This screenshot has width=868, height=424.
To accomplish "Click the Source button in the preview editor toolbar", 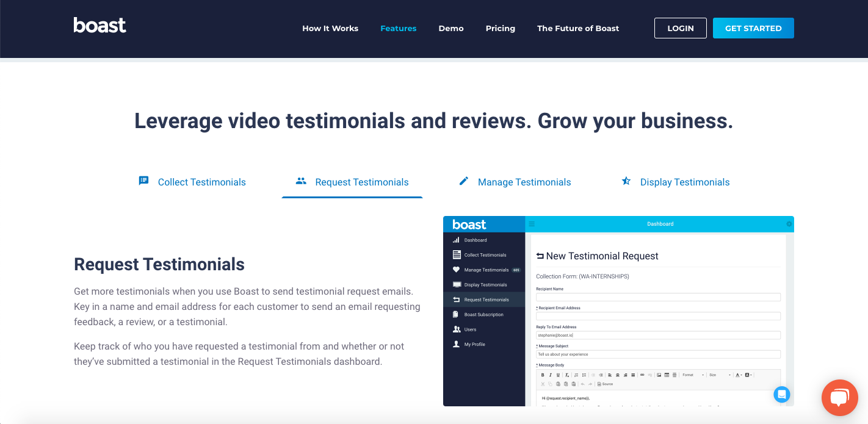I will [x=605, y=384].
